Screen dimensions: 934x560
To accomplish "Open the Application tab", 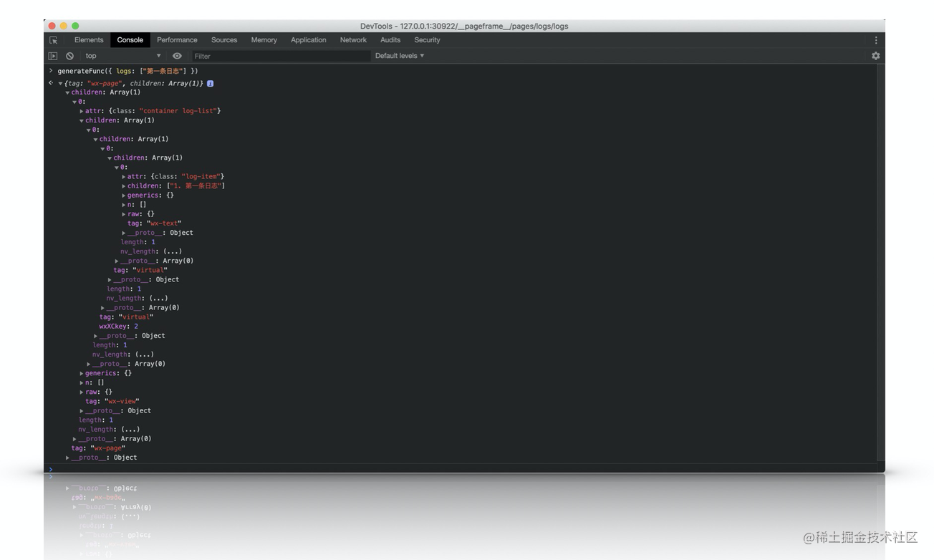I will (308, 40).
